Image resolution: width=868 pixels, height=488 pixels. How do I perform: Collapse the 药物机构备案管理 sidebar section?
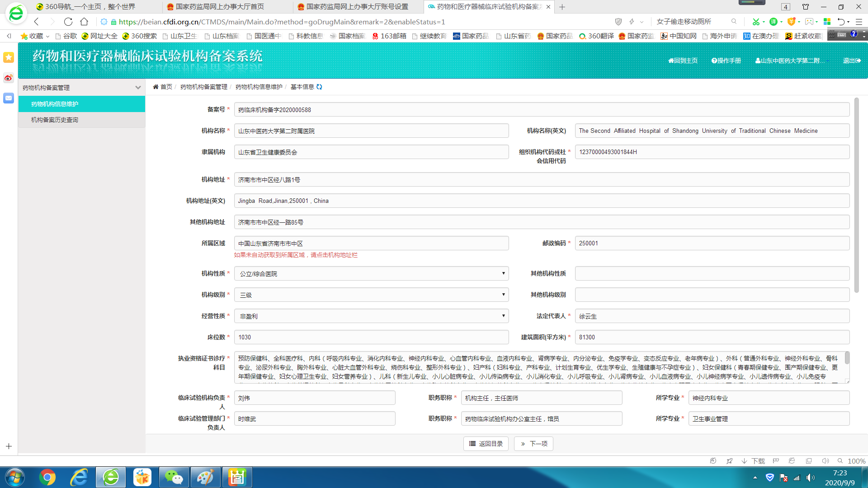138,88
